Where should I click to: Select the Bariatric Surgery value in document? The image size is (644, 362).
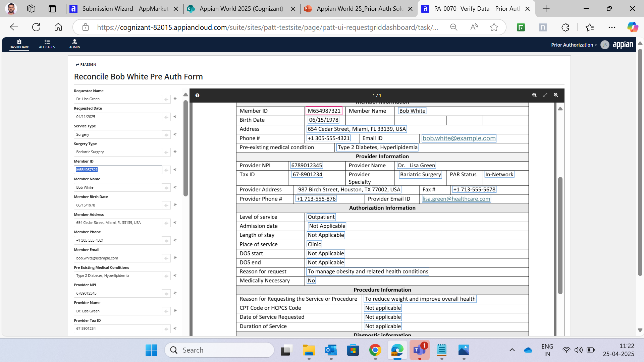(x=421, y=175)
